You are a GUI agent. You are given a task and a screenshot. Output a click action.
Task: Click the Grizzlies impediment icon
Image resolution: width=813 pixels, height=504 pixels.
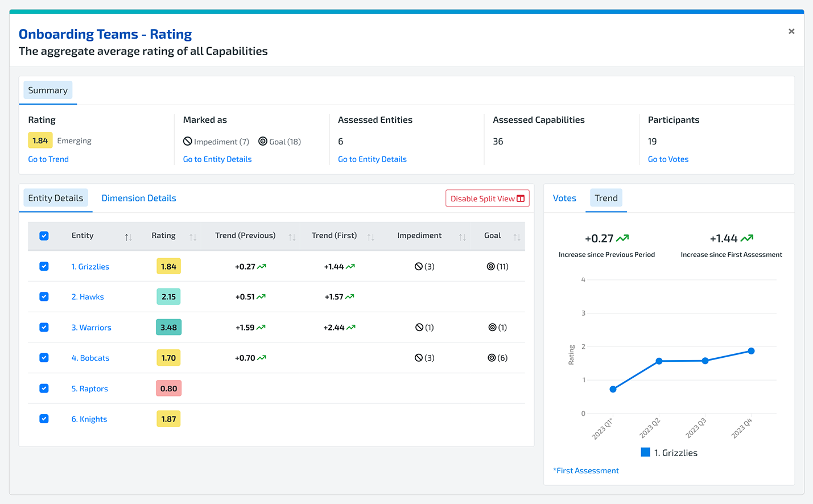[419, 266]
